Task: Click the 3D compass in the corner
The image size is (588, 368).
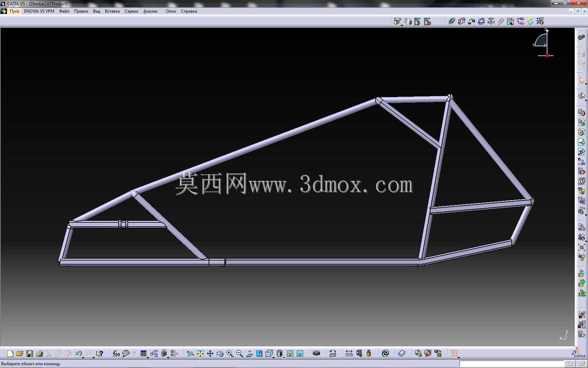Action: [x=544, y=43]
